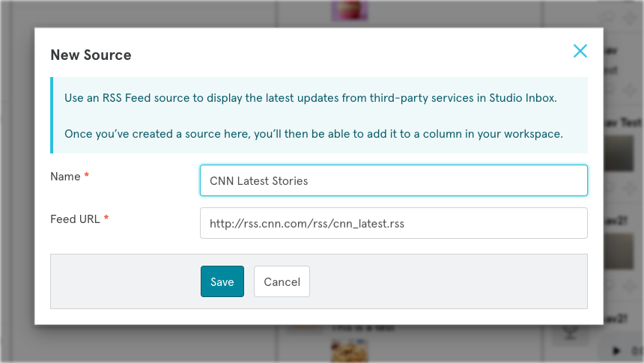Click the 'av Test' text behind the dialog

coord(623,121)
